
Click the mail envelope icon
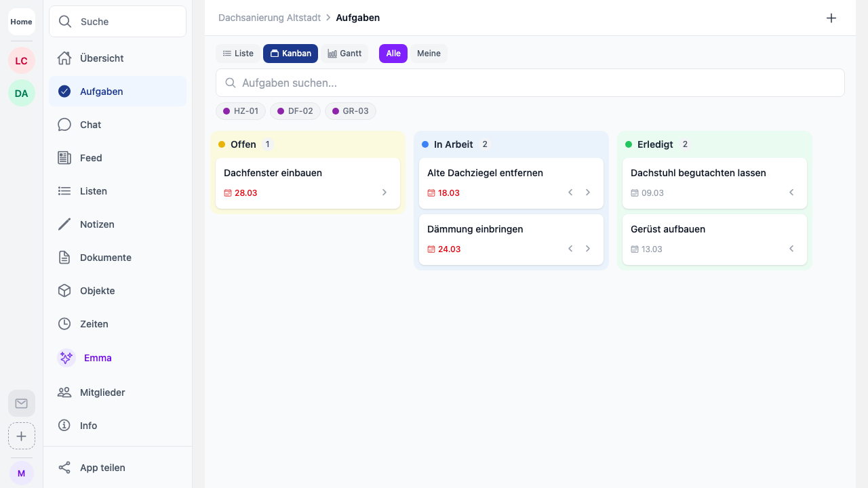tap(22, 403)
